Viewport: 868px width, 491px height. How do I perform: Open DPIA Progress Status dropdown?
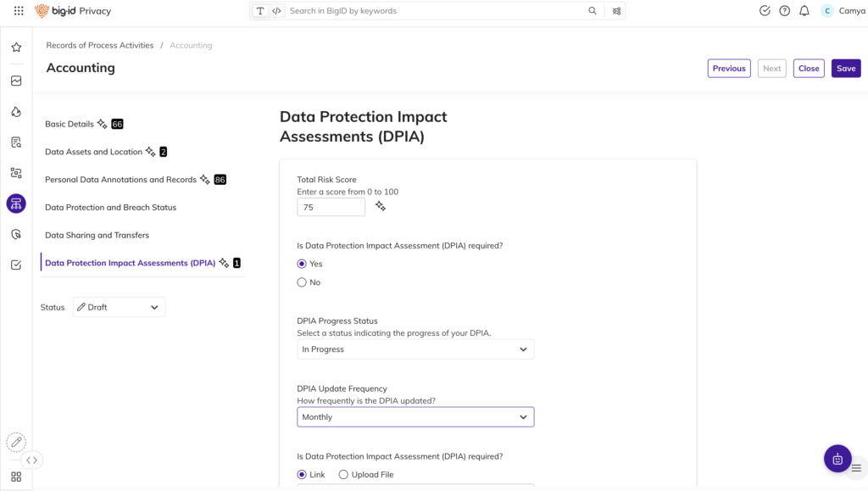[415, 349]
